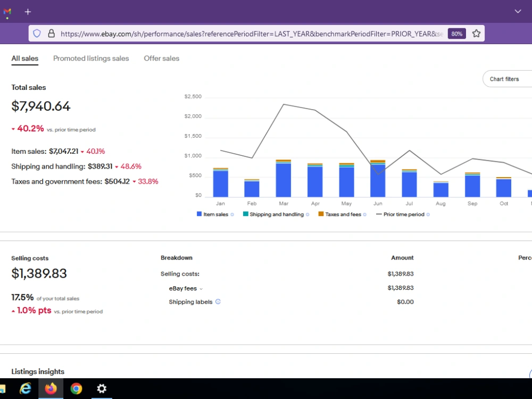Click the Shipping labels info icon
The image size is (532, 399).
pos(218,302)
